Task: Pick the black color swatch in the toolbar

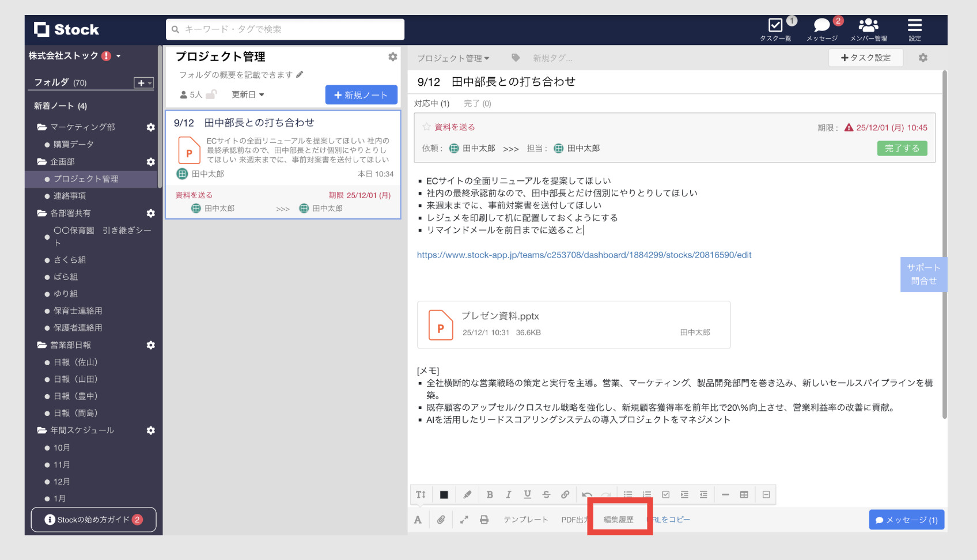Action: [443, 494]
